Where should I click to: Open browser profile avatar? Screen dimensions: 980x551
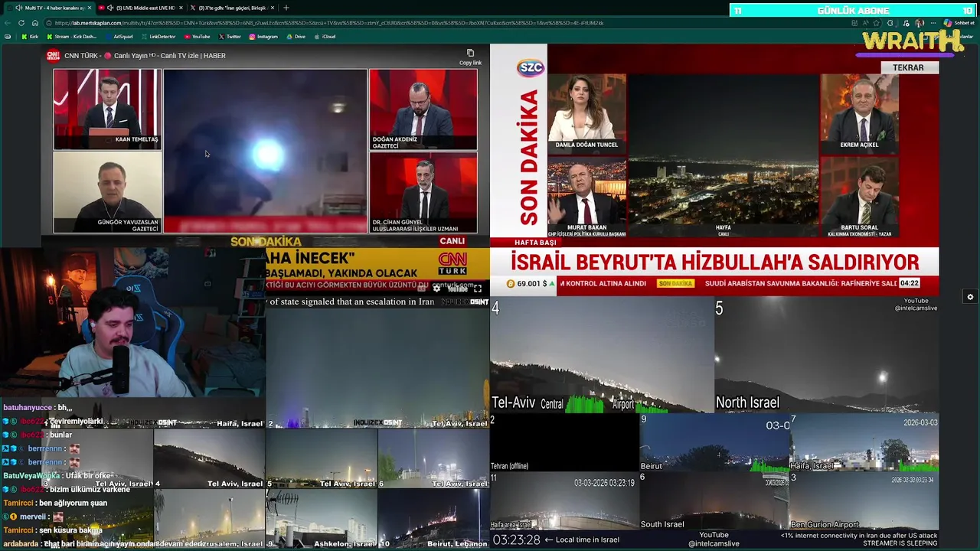920,23
